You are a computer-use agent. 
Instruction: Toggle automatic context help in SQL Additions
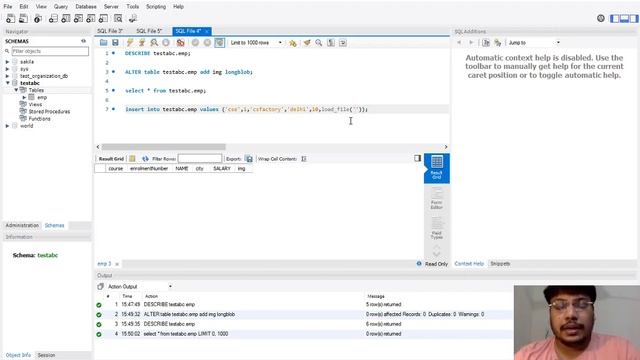(498, 42)
